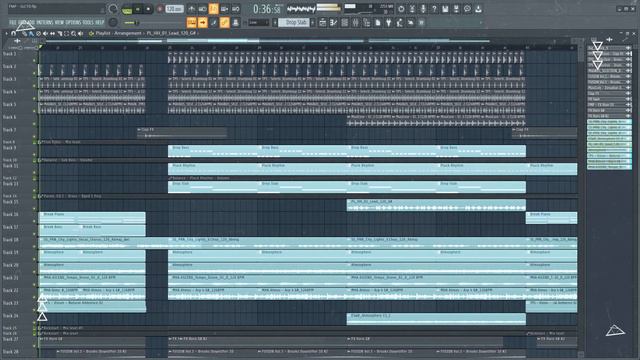
Task: Open undo history circular arrow icon
Action: [x=401, y=9]
